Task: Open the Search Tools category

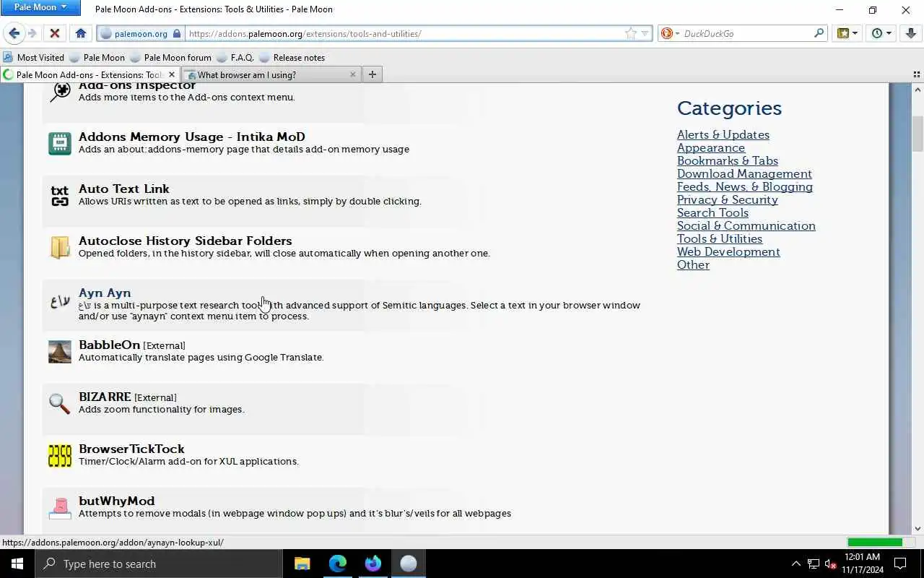Action: click(x=712, y=212)
